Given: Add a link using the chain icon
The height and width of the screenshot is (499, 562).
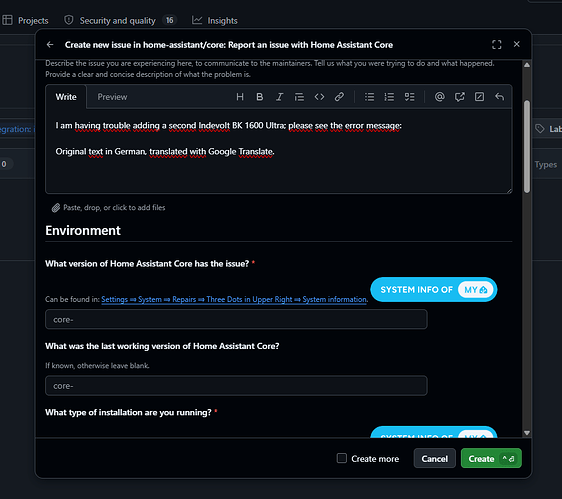Looking at the screenshot, I should 339,97.
